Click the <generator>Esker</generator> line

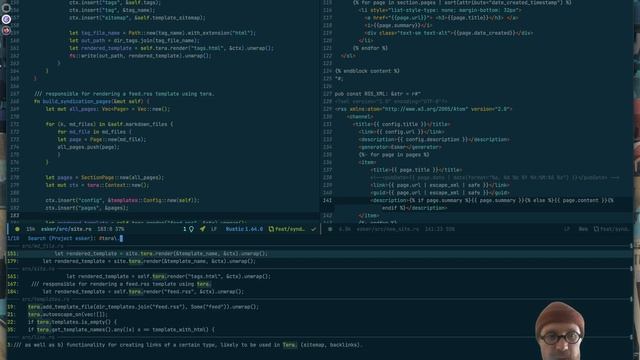pos(400,147)
